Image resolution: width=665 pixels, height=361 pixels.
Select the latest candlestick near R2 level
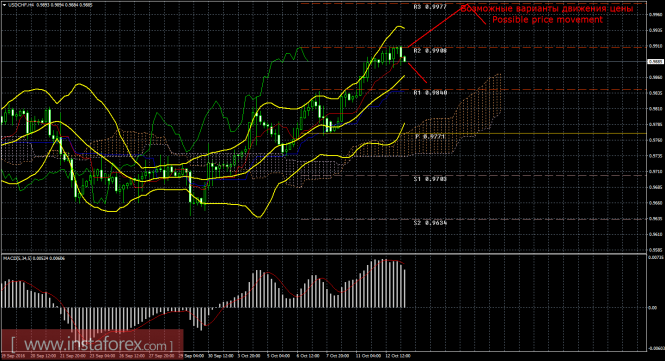[x=405, y=59]
